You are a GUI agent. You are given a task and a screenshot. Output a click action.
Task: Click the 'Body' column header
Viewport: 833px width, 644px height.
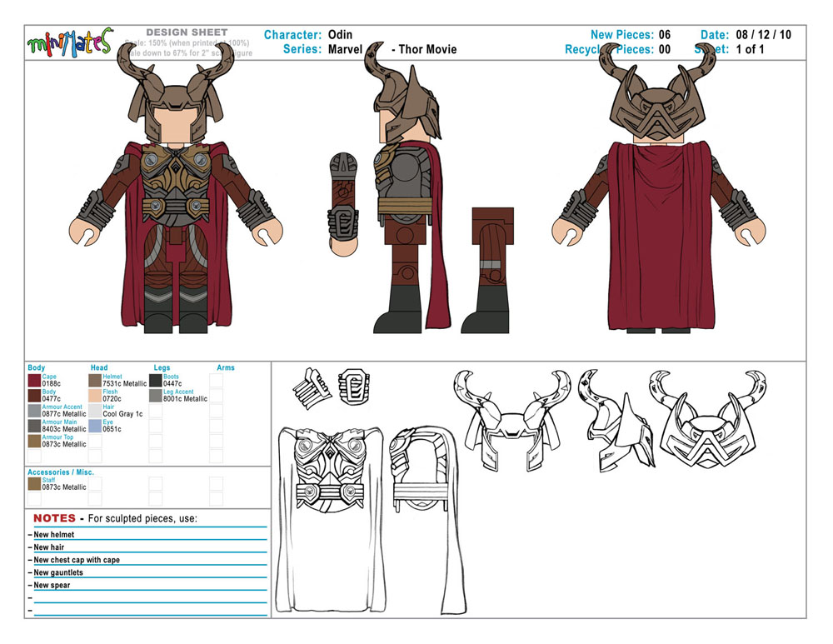(36, 367)
